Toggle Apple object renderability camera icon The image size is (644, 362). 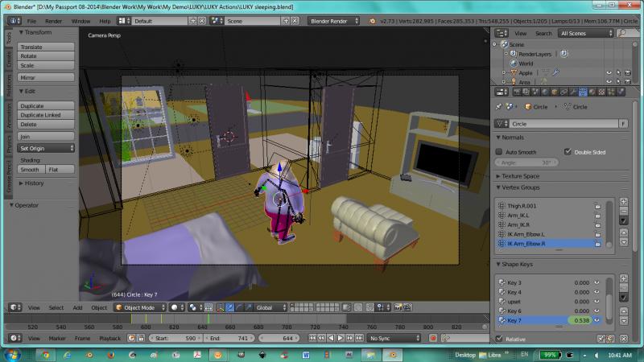(628, 72)
